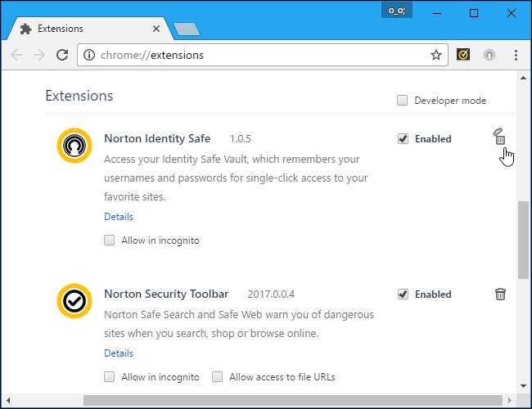
Task: Check Allow access to file URLs
Action: click(218, 377)
